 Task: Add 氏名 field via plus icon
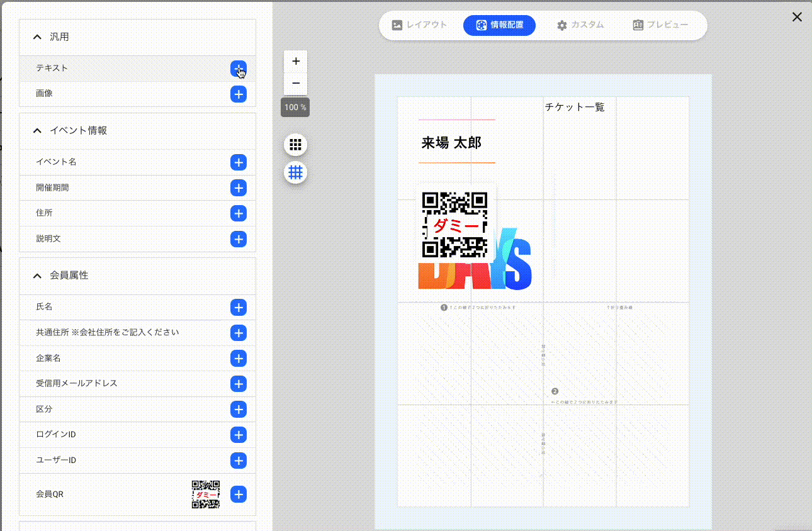tap(238, 308)
